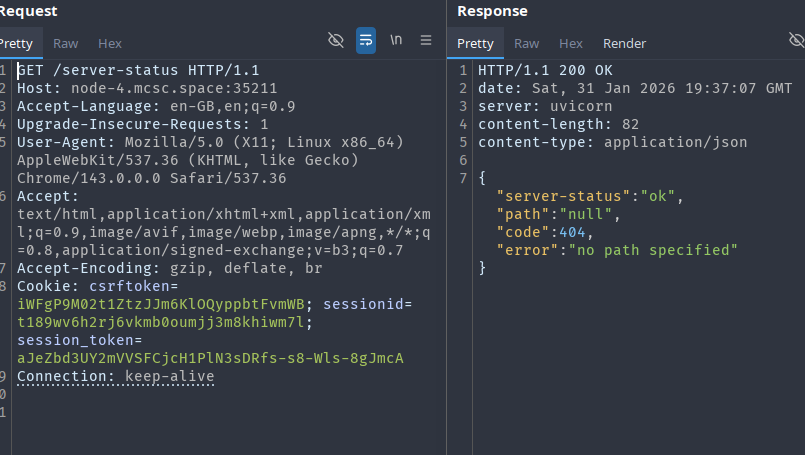Viewport: 805px width, 455px height.
Task: Toggle the \n non-printable characters button
Action: [x=396, y=40]
